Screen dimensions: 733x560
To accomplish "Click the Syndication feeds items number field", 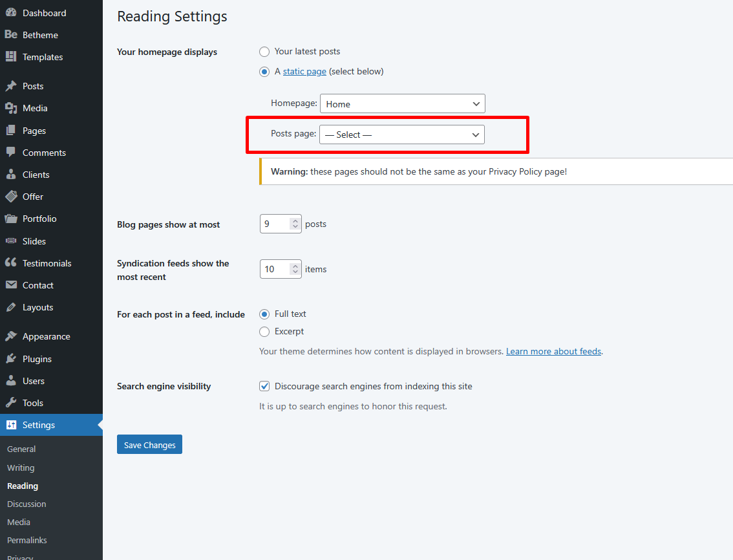I will coord(275,269).
